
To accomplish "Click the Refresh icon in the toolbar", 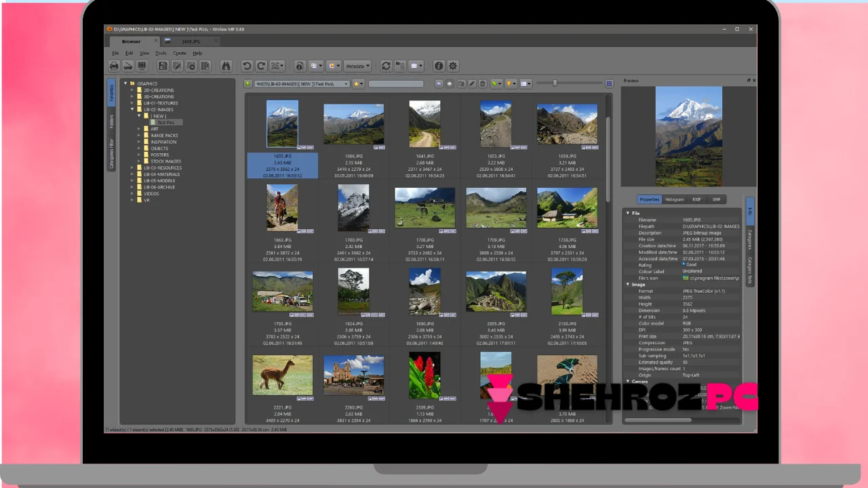I will coord(386,66).
